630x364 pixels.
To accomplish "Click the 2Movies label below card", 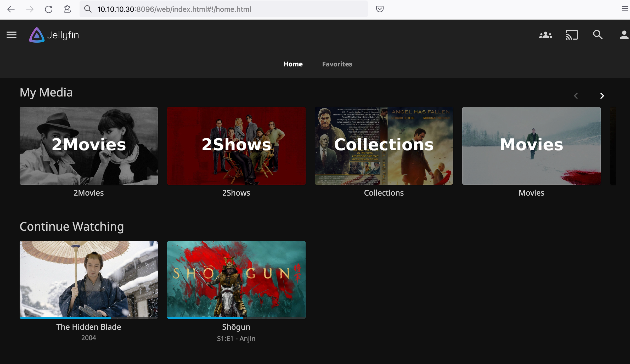I will [89, 193].
